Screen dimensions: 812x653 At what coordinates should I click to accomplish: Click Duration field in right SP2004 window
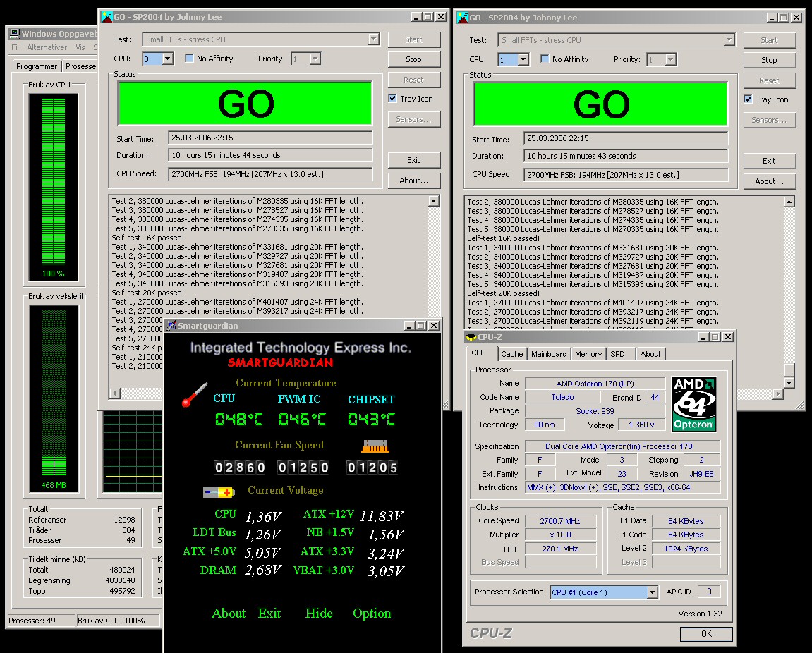tap(626, 156)
